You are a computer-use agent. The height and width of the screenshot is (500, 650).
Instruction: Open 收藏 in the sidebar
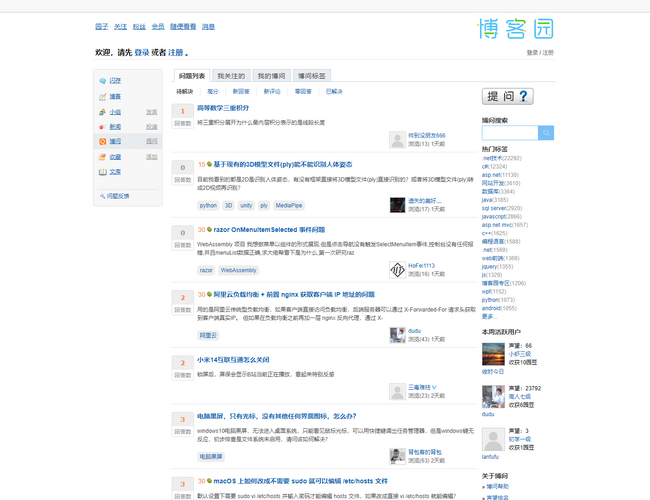click(x=115, y=157)
